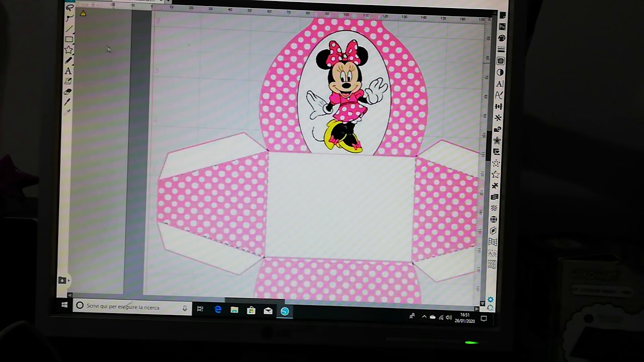This screenshot has width=644, height=362.
Task: Open the Fill color palette panel
Action: [502, 38]
